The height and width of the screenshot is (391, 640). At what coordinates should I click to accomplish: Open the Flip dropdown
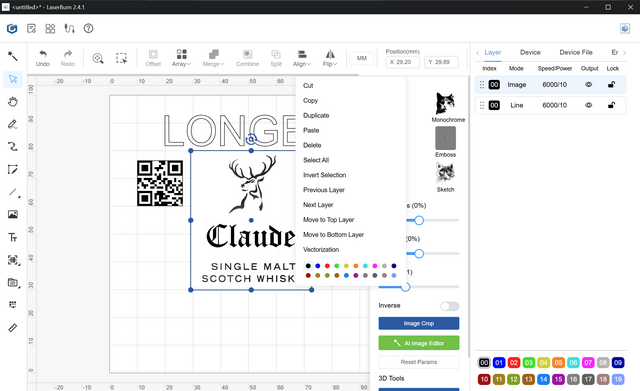coord(330,58)
